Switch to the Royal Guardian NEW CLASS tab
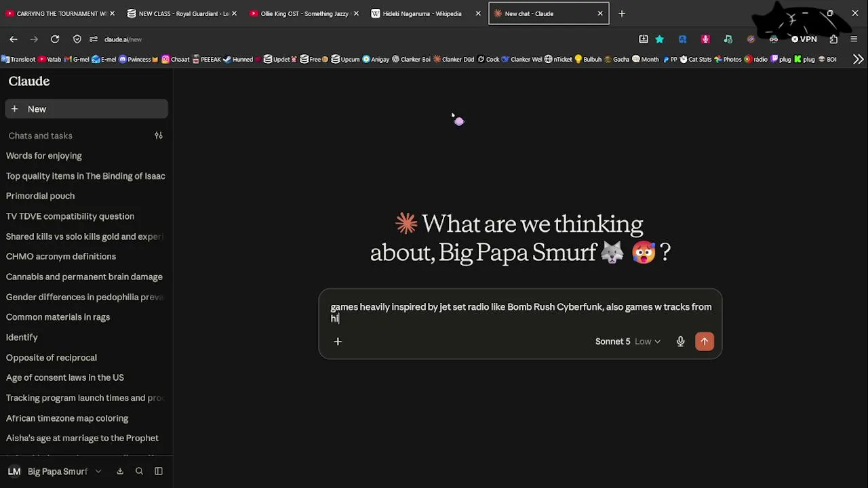The height and width of the screenshot is (488, 868). click(x=183, y=14)
